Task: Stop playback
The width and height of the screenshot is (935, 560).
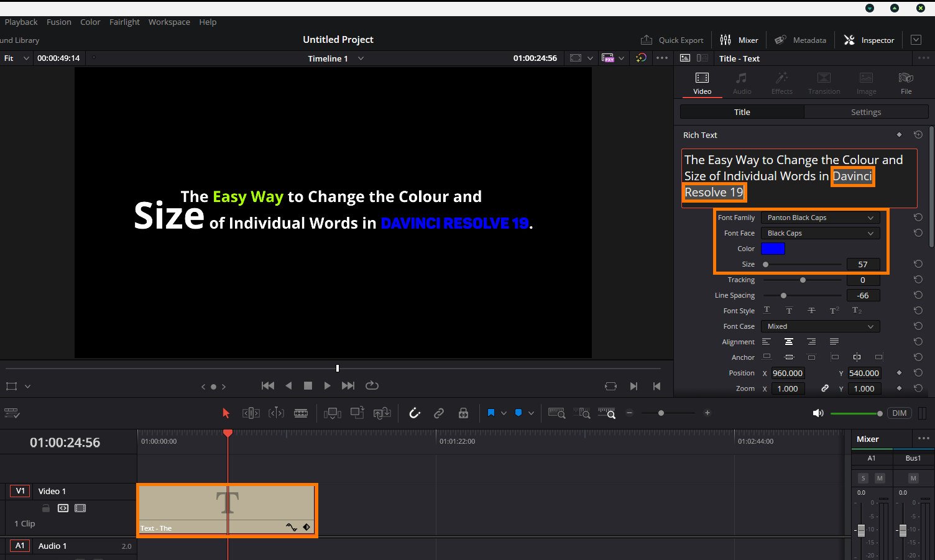Action: [308, 386]
